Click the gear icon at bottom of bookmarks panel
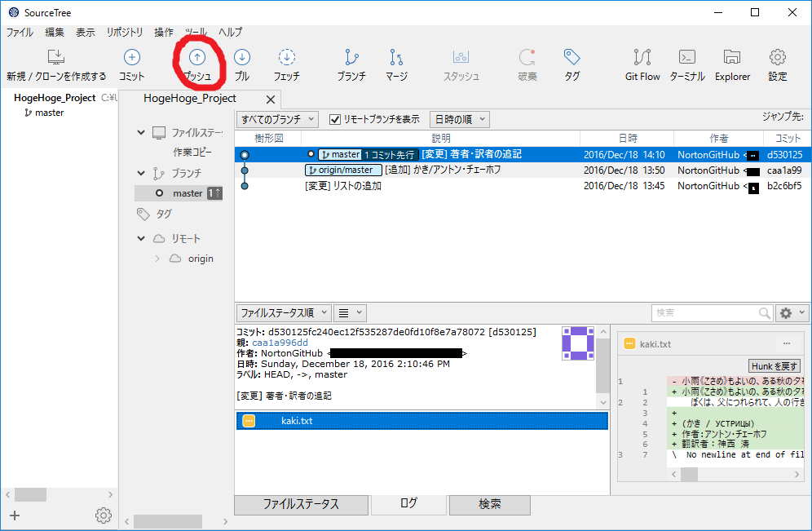 (104, 516)
